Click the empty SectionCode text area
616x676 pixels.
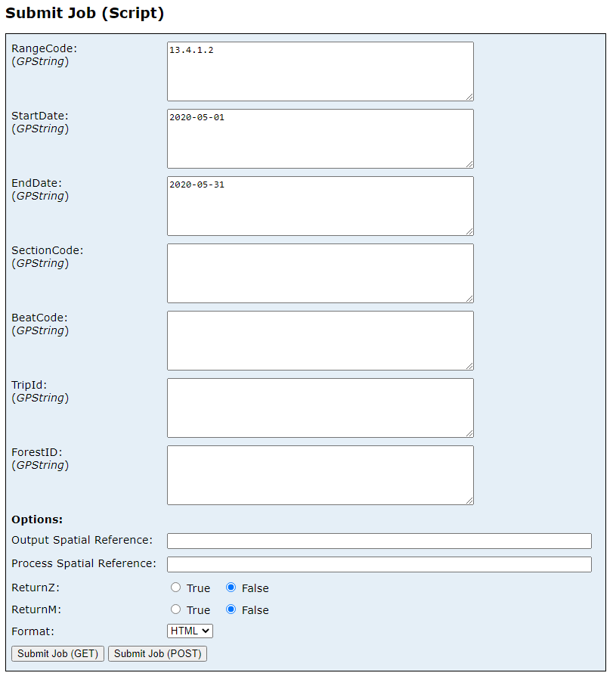[x=319, y=272]
